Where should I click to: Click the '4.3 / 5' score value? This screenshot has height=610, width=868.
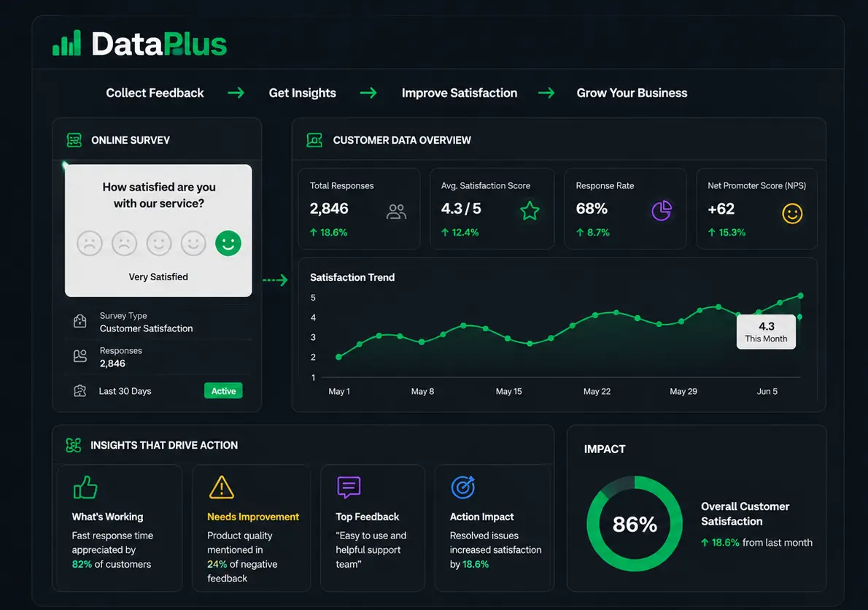tap(461, 209)
